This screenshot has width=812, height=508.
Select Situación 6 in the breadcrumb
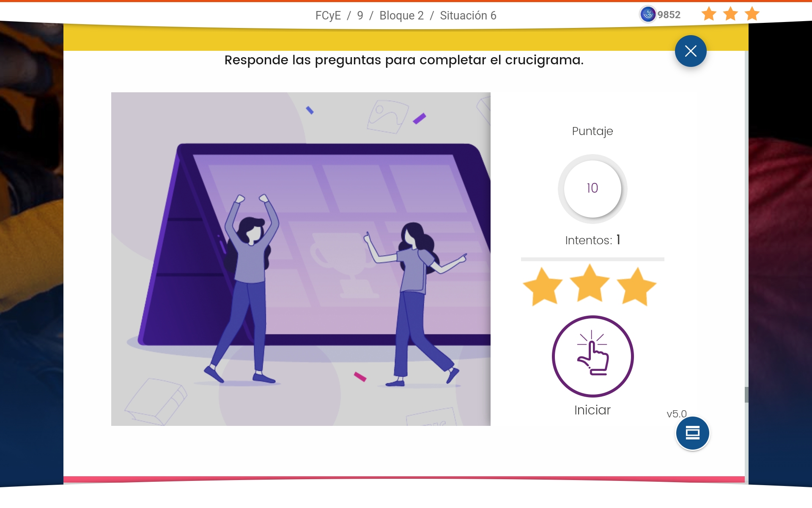(468, 16)
